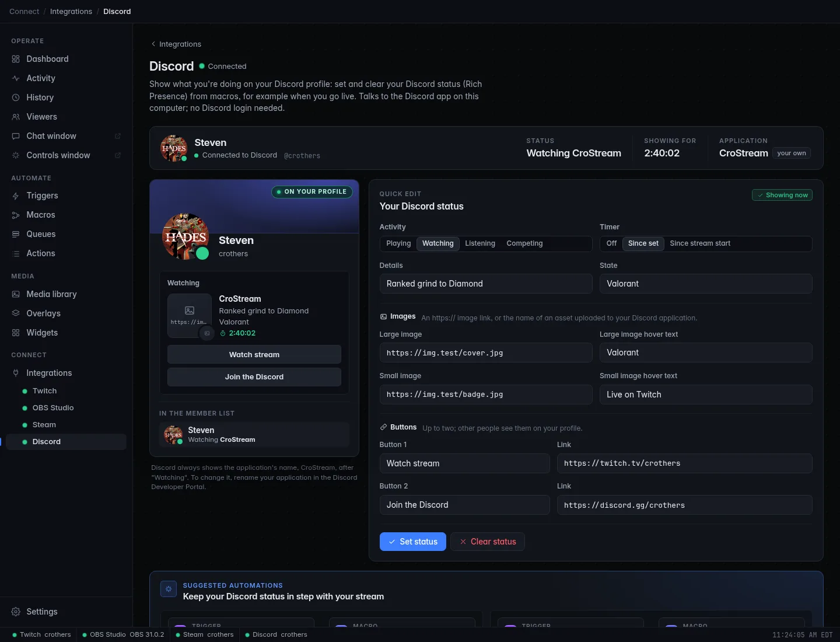Choose the Competing activity option
Image resolution: width=840 pixels, height=642 pixels.
click(524, 243)
